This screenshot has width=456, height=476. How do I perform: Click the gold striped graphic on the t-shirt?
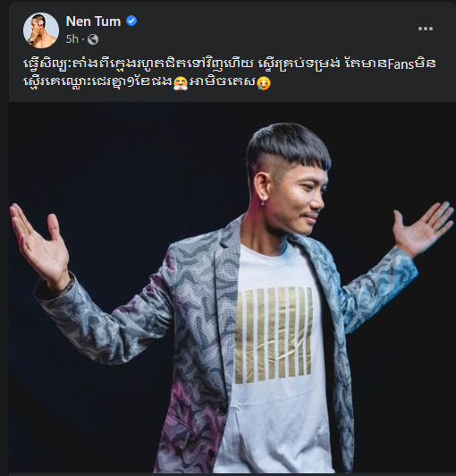pyautogui.click(x=274, y=335)
